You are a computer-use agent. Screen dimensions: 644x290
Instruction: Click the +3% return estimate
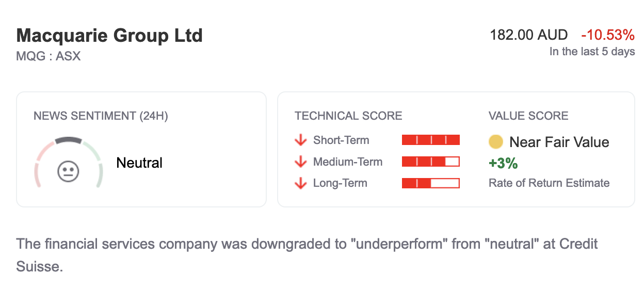503,164
